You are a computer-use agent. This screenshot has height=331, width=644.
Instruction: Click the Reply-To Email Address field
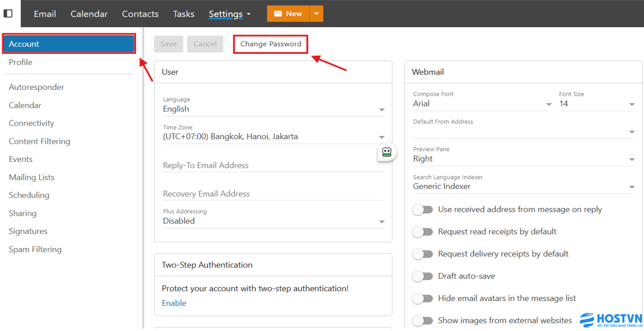[x=272, y=165]
